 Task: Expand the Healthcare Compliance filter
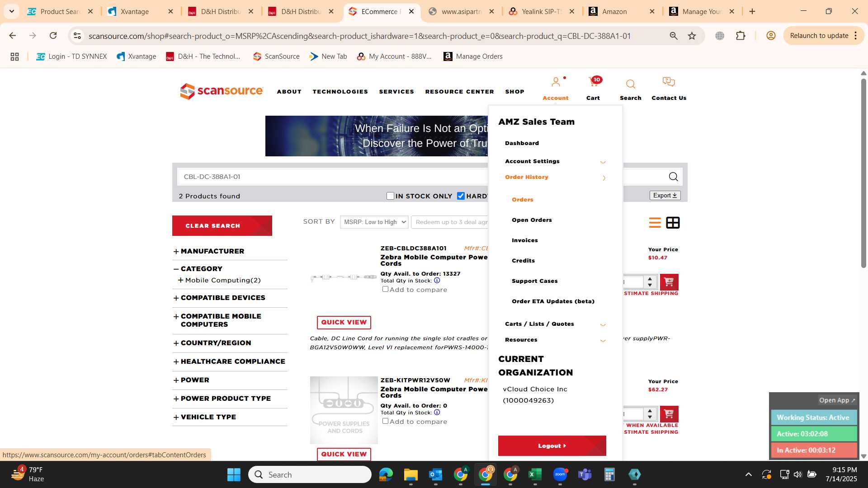(x=176, y=362)
